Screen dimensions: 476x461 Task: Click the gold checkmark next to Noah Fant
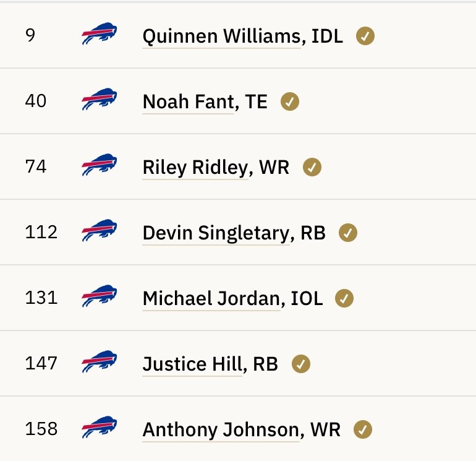(x=290, y=101)
